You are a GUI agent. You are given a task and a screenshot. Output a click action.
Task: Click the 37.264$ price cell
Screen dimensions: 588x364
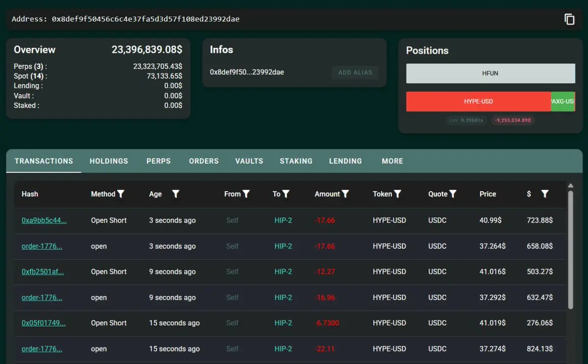(x=492, y=246)
